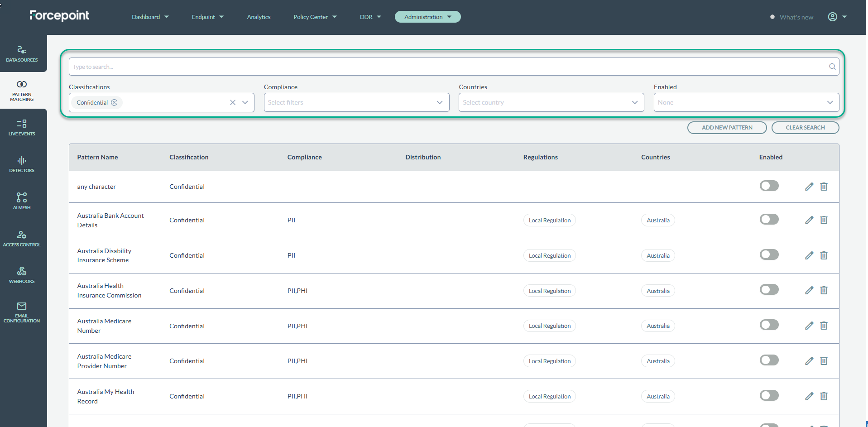Edit Australia Health Insurance Commission pattern

pyautogui.click(x=809, y=290)
